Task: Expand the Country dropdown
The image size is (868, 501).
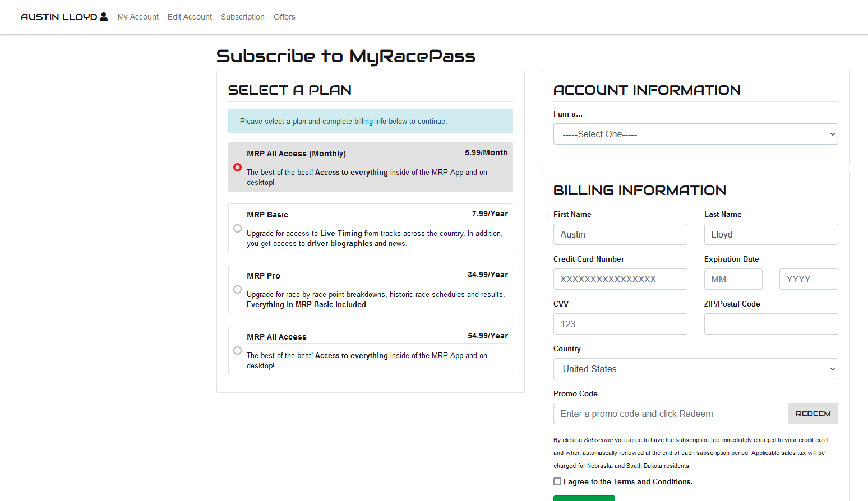Action: 696,369
